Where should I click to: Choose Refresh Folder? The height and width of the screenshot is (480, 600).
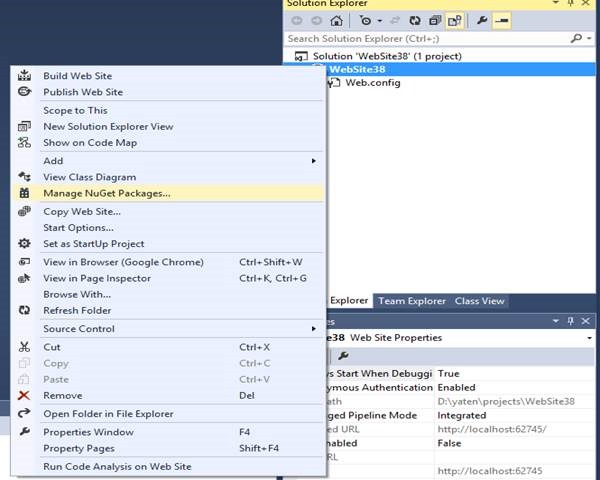click(x=77, y=310)
